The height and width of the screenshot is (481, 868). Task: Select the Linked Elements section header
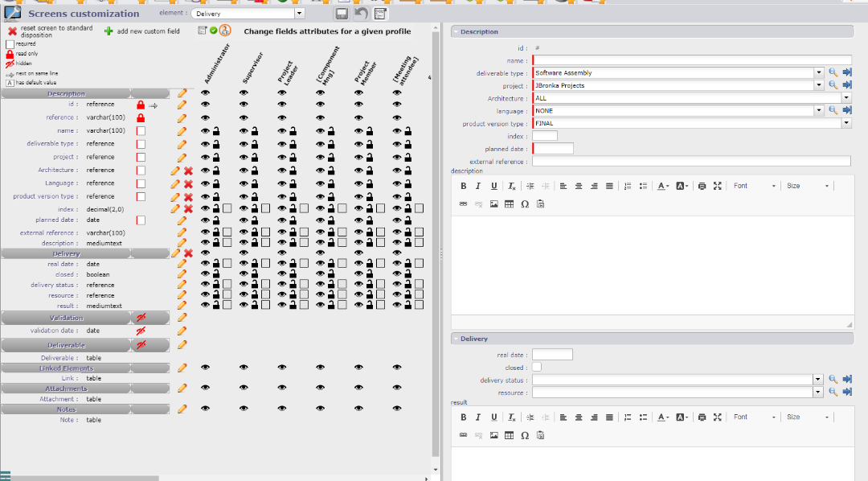tap(66, 368)
